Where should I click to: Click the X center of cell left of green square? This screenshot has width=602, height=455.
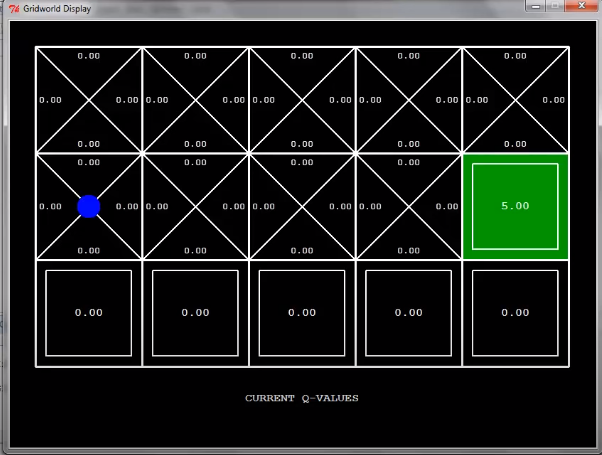[408, 206]
